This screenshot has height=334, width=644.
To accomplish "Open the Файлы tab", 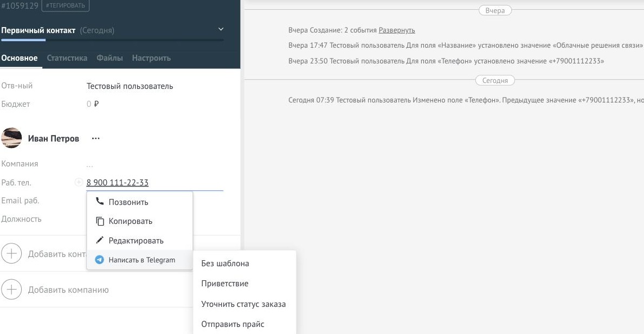I will (110, 58).
